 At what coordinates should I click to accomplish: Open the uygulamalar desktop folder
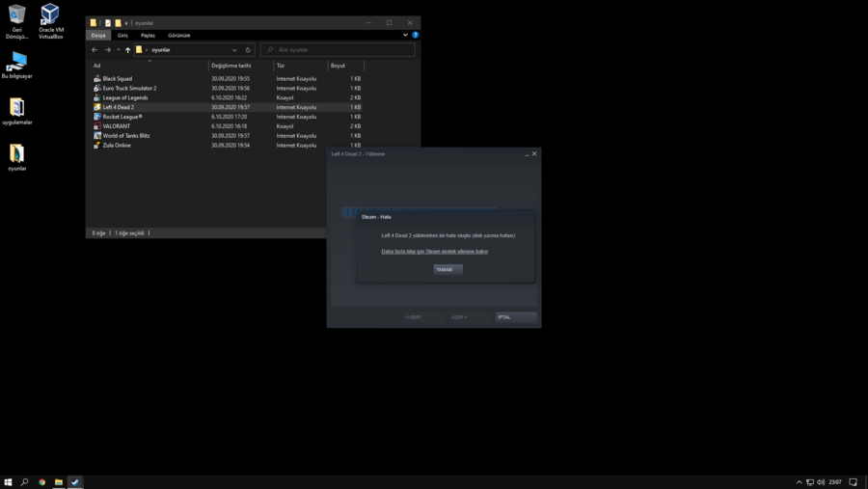pyautogui.click(x=17, y=111)
